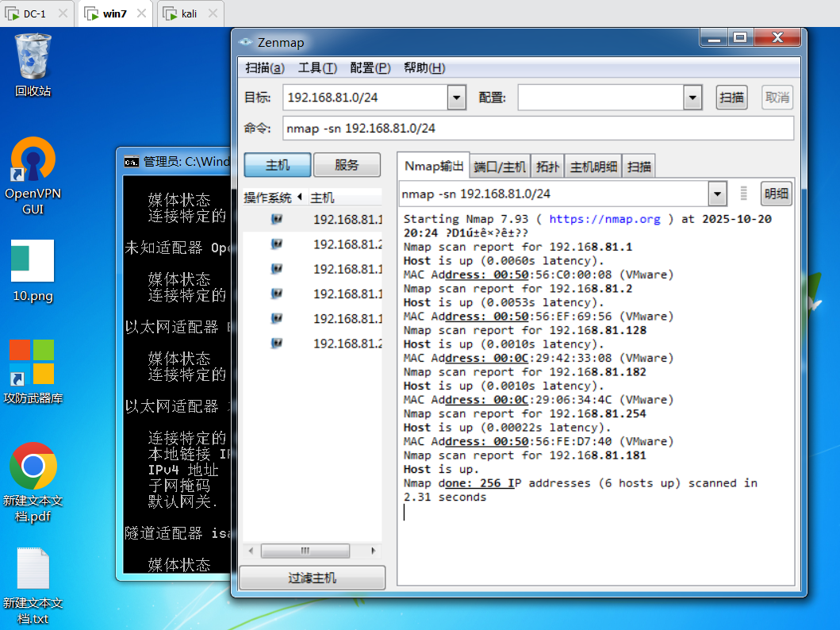Open the 工具(T) menu
Image resolution: width=840 pixels, height=630 pixels.
[317, 68]
